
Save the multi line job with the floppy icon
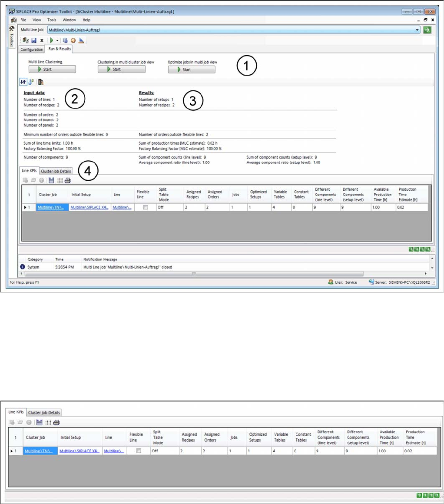[x=34, y=40]
